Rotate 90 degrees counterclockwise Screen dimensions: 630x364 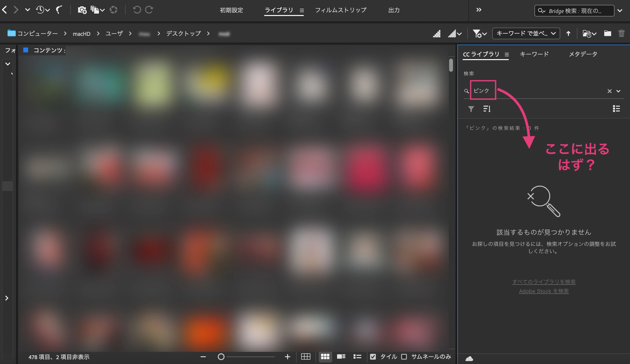click(137, 10)
